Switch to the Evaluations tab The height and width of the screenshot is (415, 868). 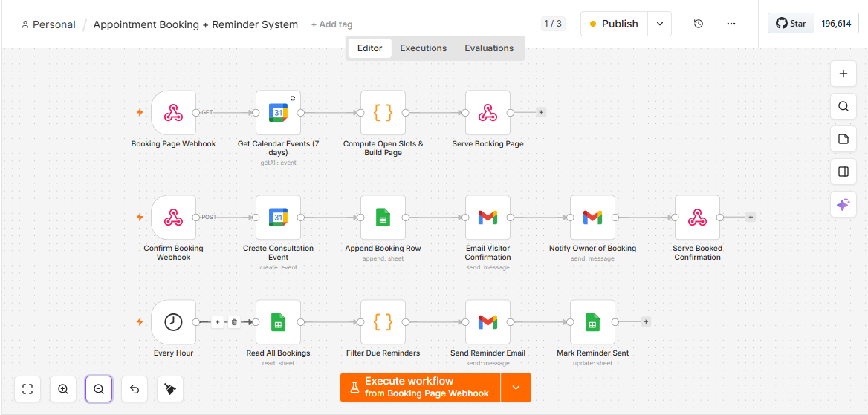click(489, 48)
